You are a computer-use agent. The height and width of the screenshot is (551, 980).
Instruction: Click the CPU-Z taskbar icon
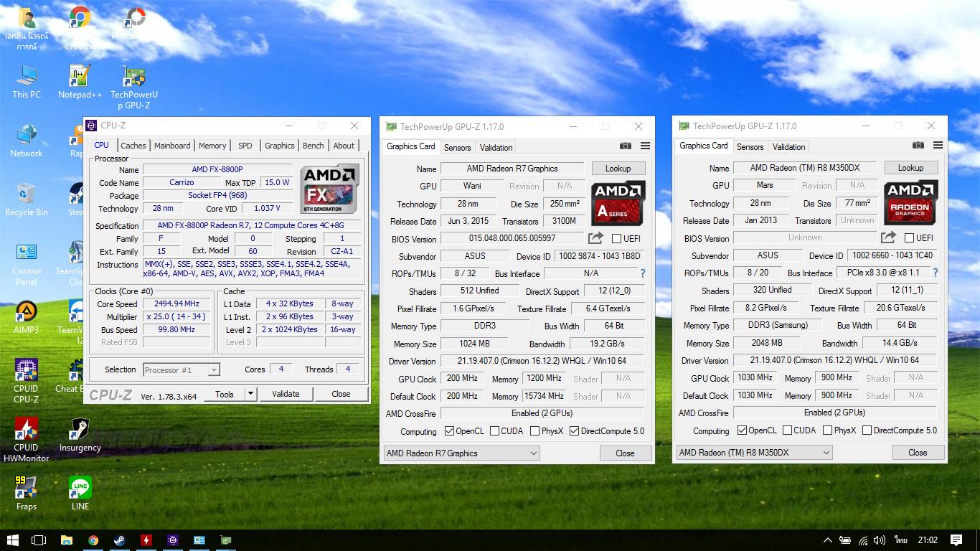point(173,540)
